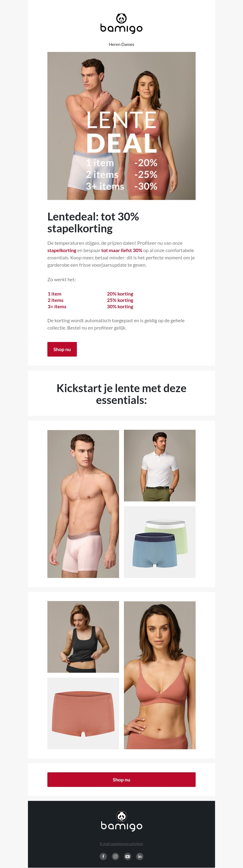Click the bamigo panda logo at top
The image size is (243, 868).
[x=121, y=23]
